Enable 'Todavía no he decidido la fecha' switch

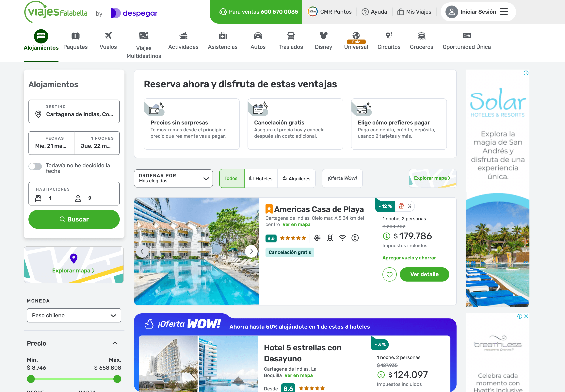click(x=35, y=166)
